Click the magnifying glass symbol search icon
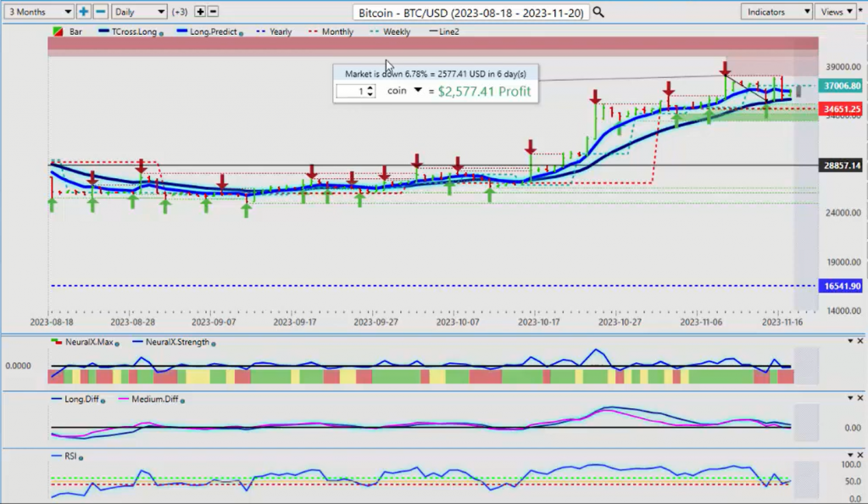 598,12
